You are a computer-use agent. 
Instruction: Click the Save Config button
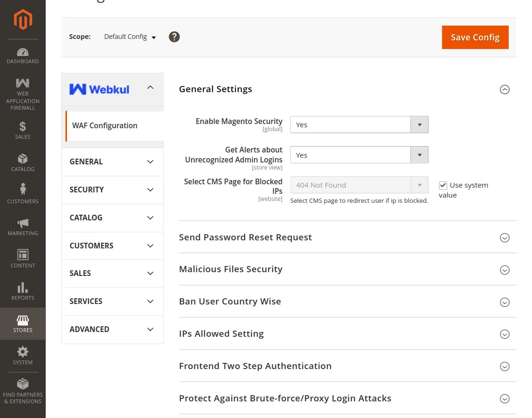(x=475, y=38)
